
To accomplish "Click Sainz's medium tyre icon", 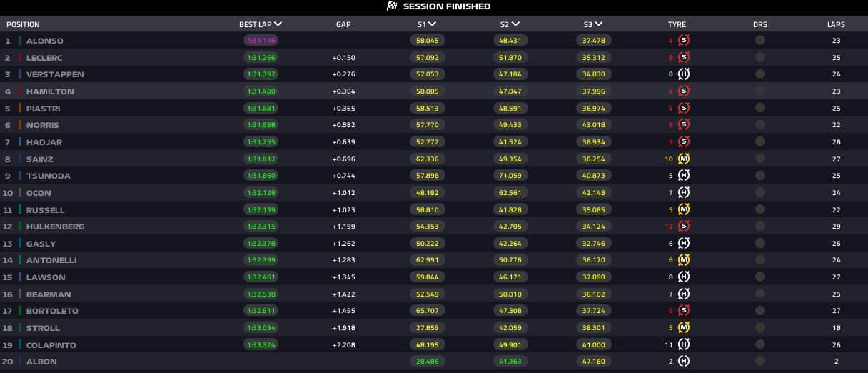I will 683,159.
